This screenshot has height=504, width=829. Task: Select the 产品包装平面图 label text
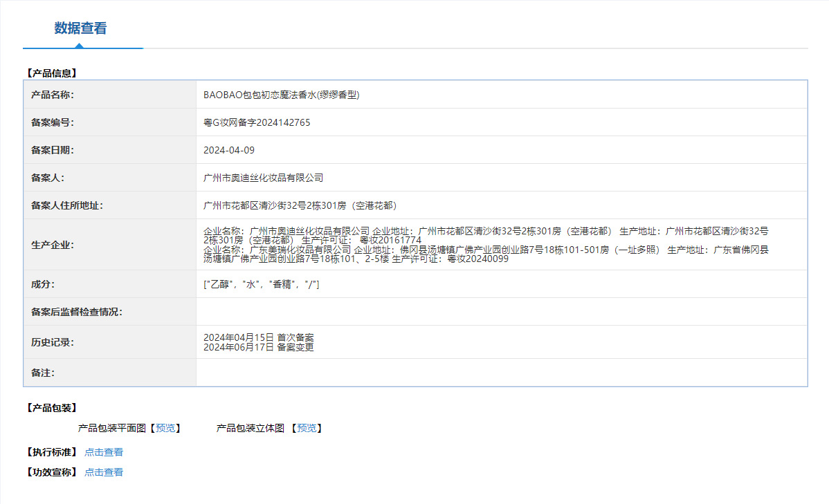pyautogui.click(x=111, y=428)
